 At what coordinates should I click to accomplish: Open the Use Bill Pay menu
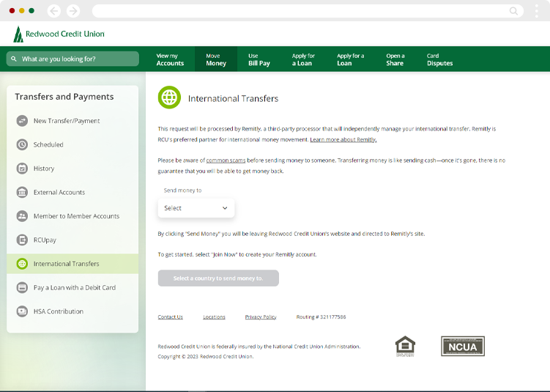pos(259,59)
